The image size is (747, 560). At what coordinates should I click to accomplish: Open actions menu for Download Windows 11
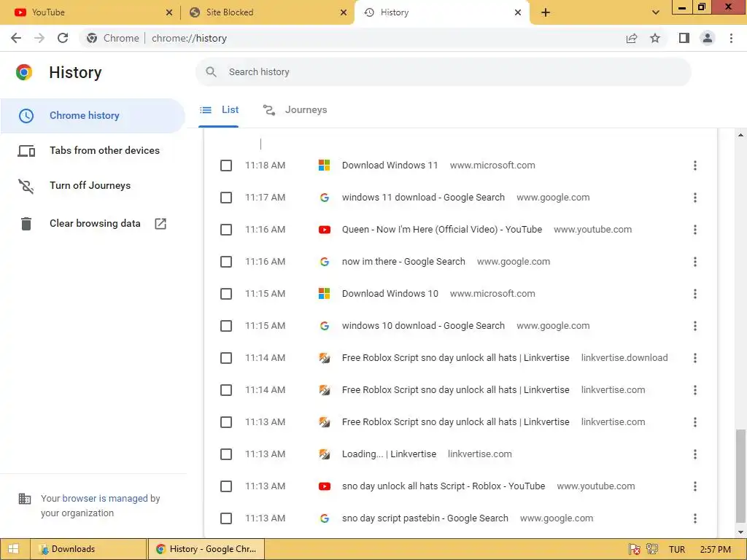pos(695,166)
